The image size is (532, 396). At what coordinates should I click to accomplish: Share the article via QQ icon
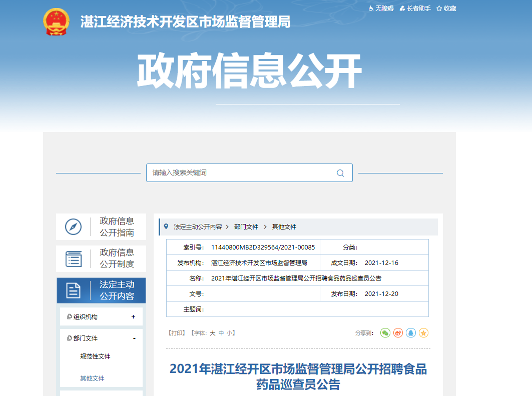point(411,332)
